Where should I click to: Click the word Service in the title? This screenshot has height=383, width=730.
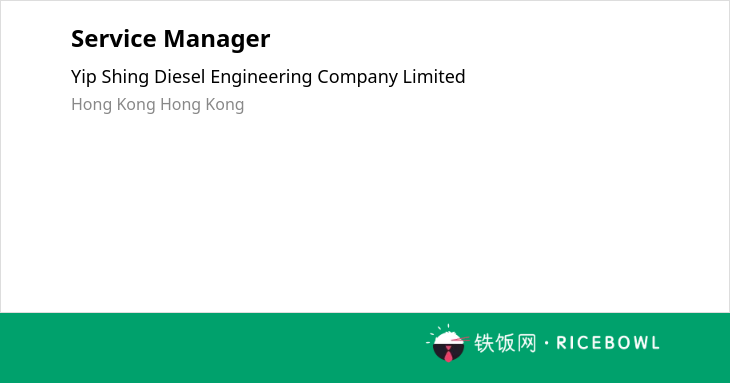[x=114, y=39]
